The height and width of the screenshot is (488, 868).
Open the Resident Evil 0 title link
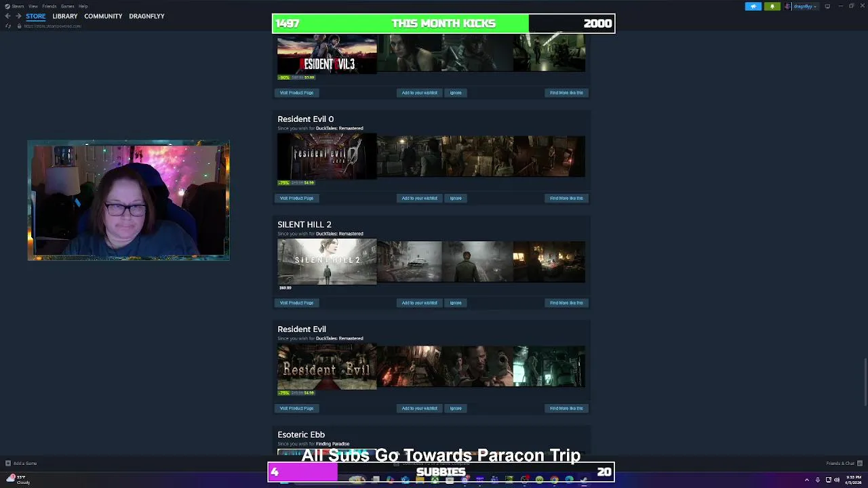tap(305, 119)
